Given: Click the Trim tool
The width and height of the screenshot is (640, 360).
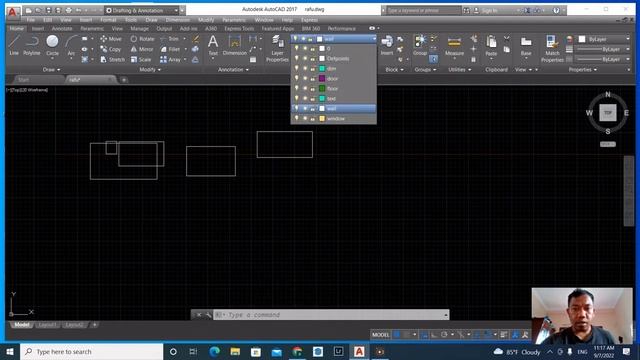Looking at the screenshot, I should tap(169, 39).
